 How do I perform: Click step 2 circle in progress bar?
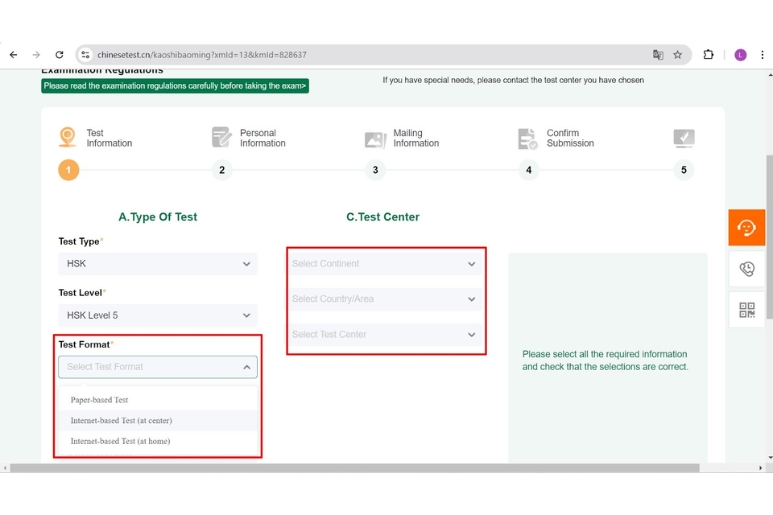222,170
